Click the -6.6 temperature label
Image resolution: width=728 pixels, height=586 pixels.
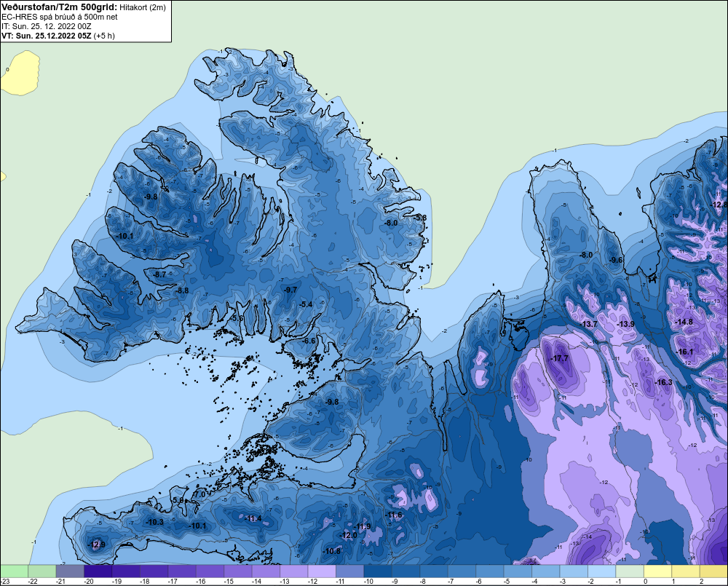pyautogui.click(x=309, y=341)
